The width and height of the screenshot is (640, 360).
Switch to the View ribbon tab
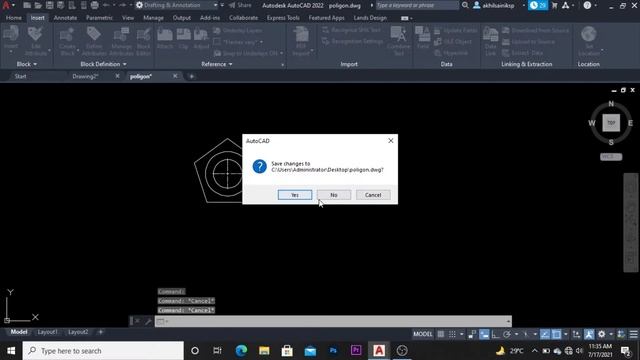pyautogui.click(x=128, y=18)
